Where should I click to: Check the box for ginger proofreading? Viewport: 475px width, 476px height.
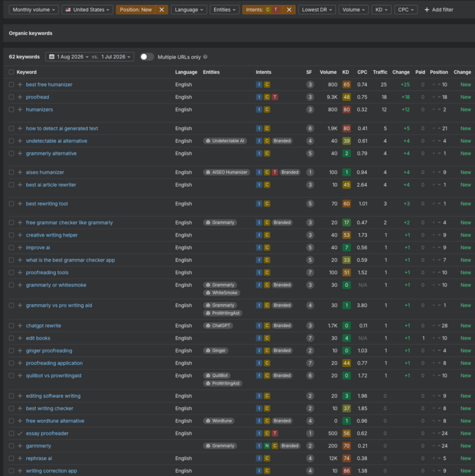tap(11, 350)
